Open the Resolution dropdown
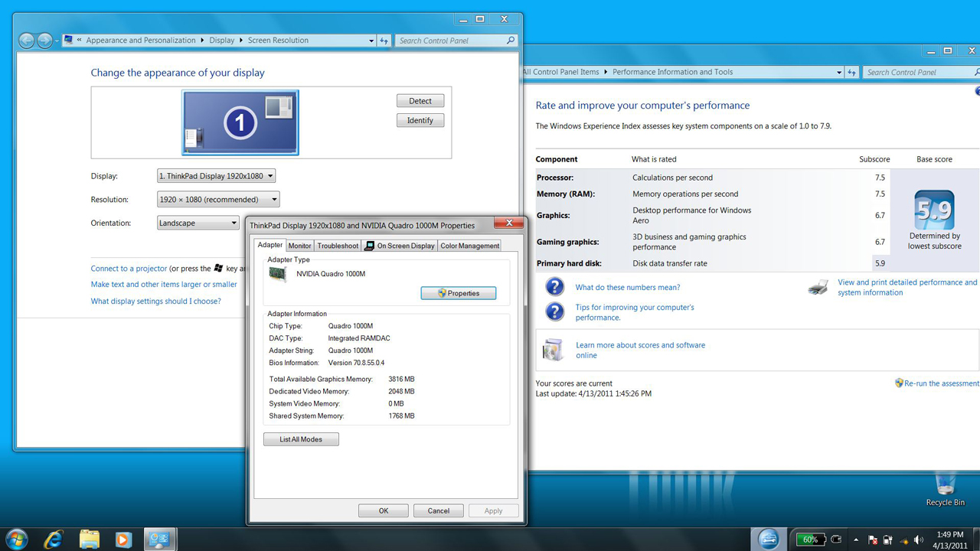Image resolution: width=980 pixels, height=551 pixels. (x=218, y=200)
